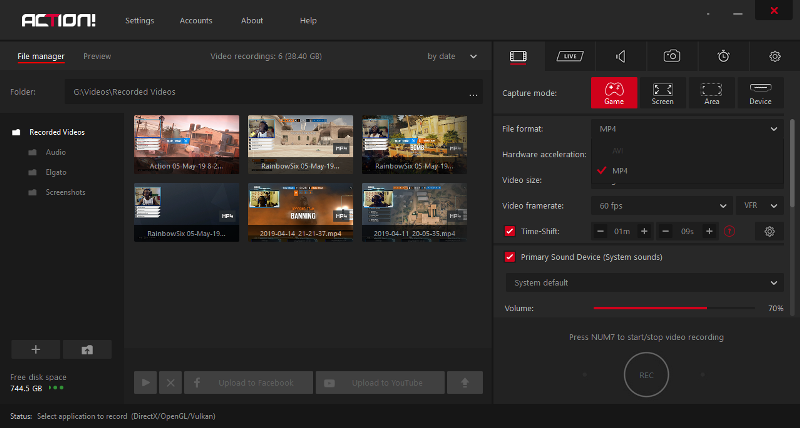Delete selected recording with X button
Screen dimensions: 800x428
[x=170, y=383]
